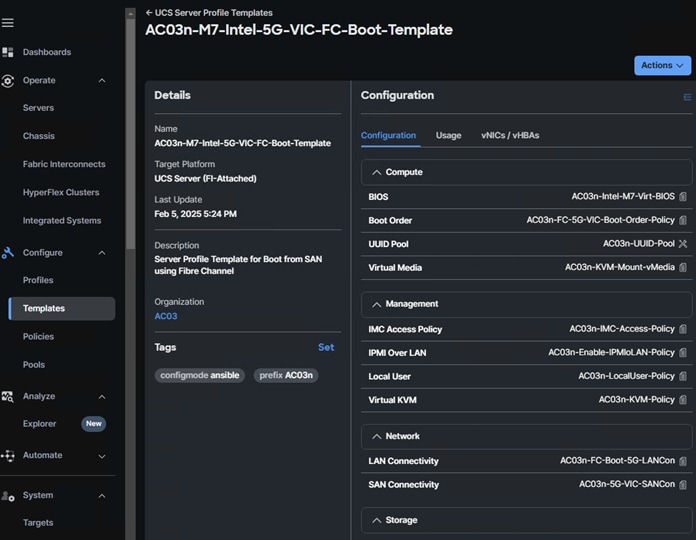Click the collapse panel icon in Configuration header
The height and width of the screenshot is (540, 696).
(x=687, y=97)
